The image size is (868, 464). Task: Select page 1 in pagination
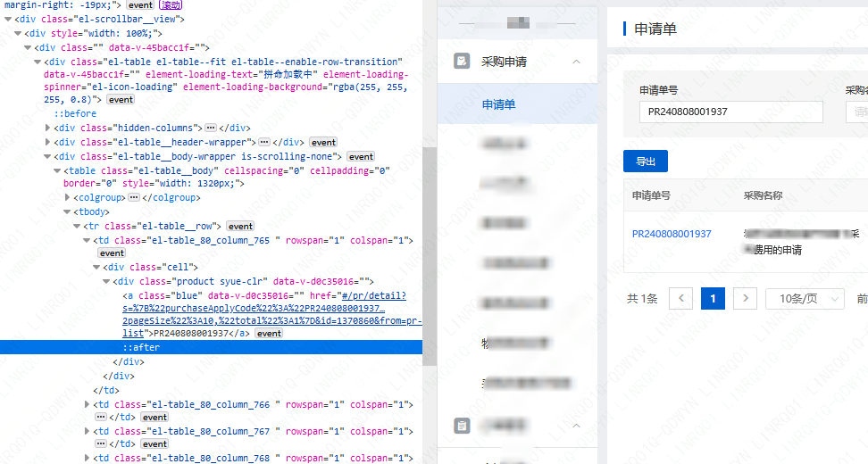coord(713,299)
